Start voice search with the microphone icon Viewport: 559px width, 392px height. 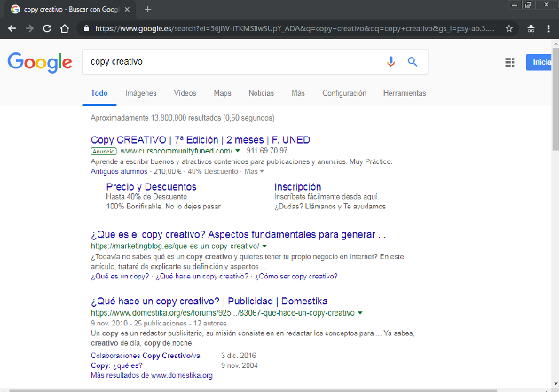390,62
